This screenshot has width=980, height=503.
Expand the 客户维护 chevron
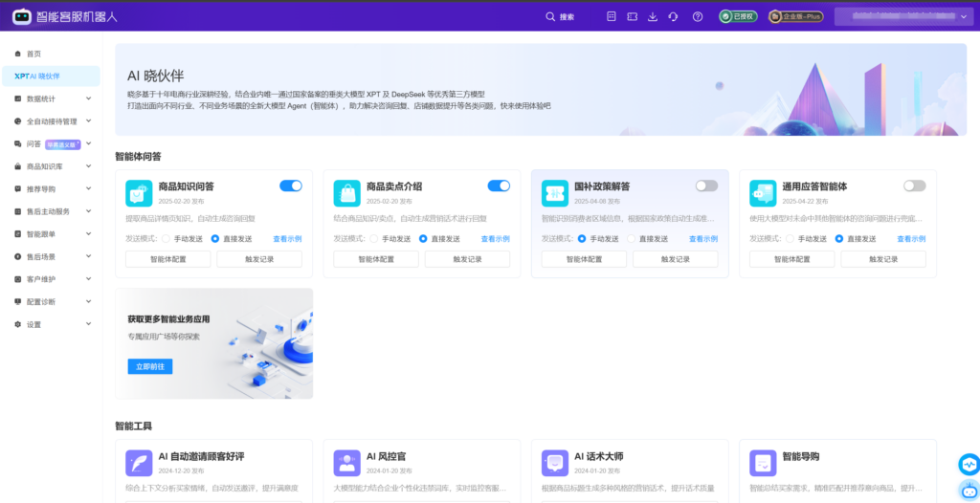pos(88,278)
